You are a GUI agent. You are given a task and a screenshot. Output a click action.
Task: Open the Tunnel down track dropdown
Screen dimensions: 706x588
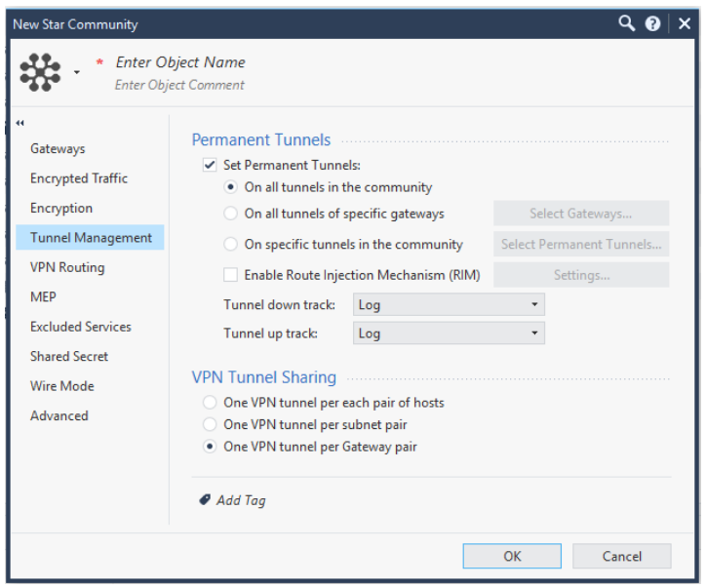[x=449, y=305]
